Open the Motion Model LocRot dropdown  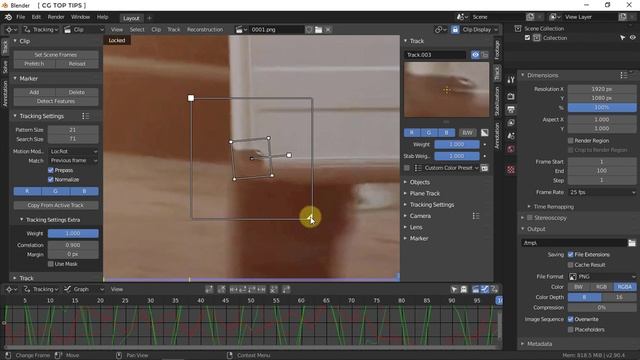coord(73,151)
